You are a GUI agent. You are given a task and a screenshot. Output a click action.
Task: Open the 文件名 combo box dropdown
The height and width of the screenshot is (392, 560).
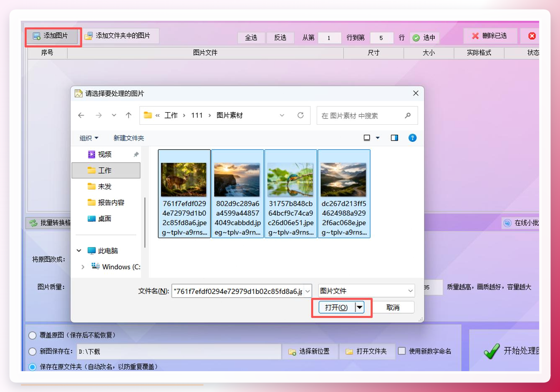(x=308, y=291)
